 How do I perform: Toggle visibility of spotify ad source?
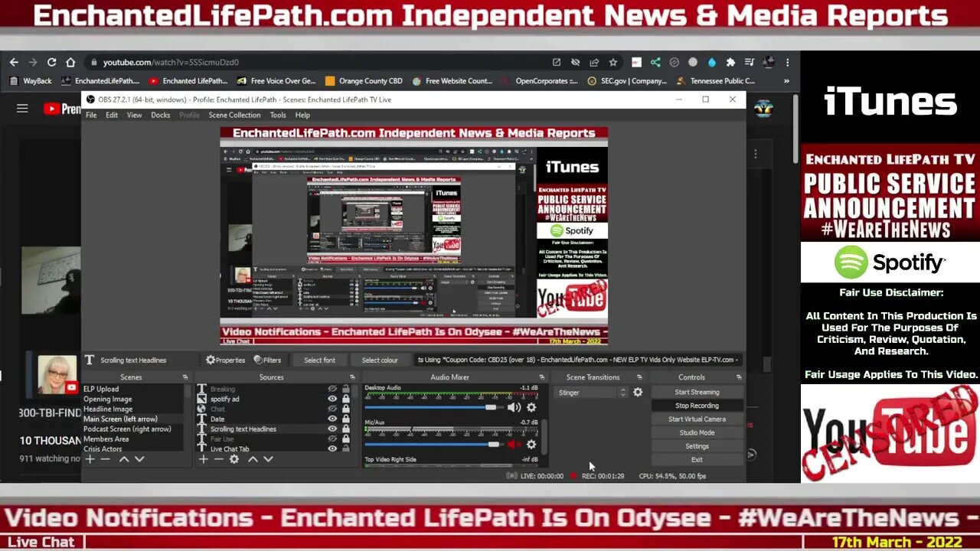(332, 399)
